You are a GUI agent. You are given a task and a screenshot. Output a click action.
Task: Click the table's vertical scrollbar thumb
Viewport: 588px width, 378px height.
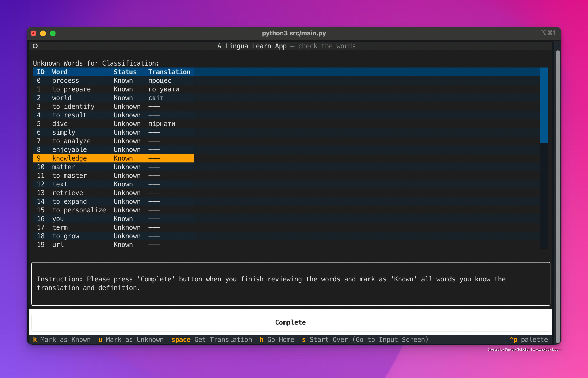544,105
